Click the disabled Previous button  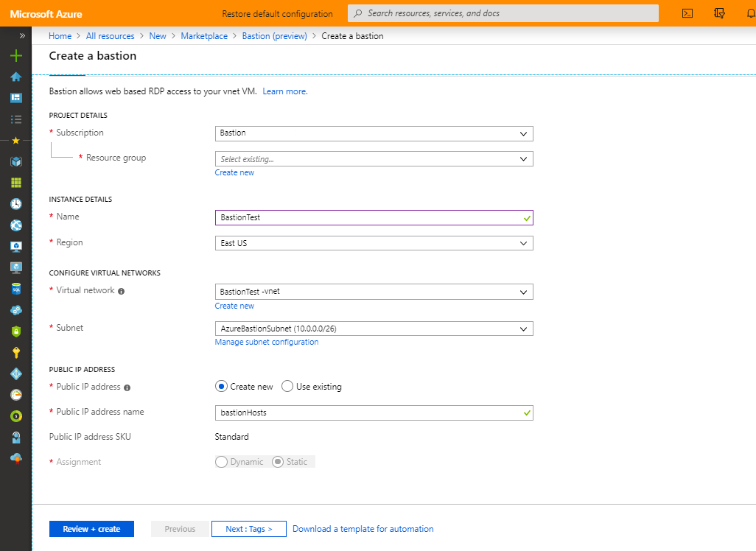[180, 529]
